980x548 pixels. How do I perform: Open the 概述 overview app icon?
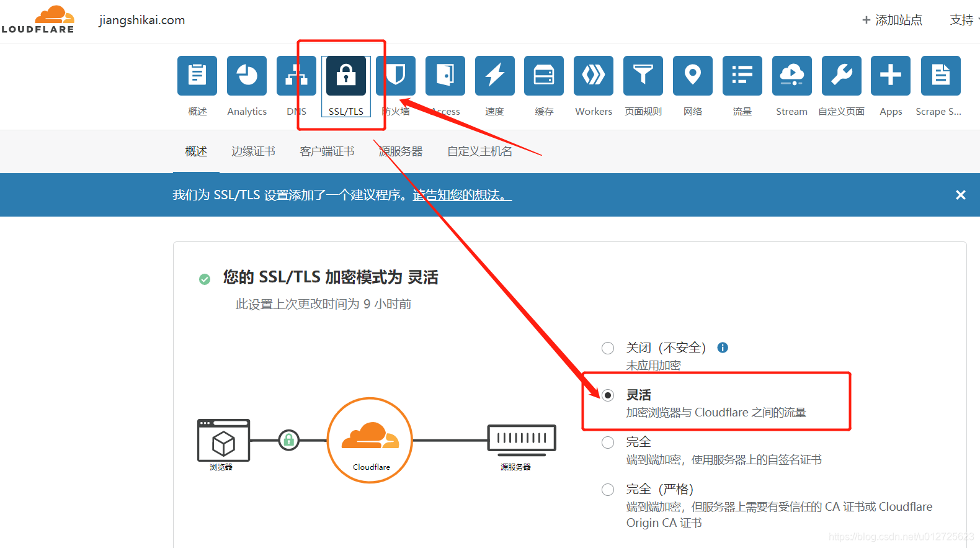click(x=197, y=76)
